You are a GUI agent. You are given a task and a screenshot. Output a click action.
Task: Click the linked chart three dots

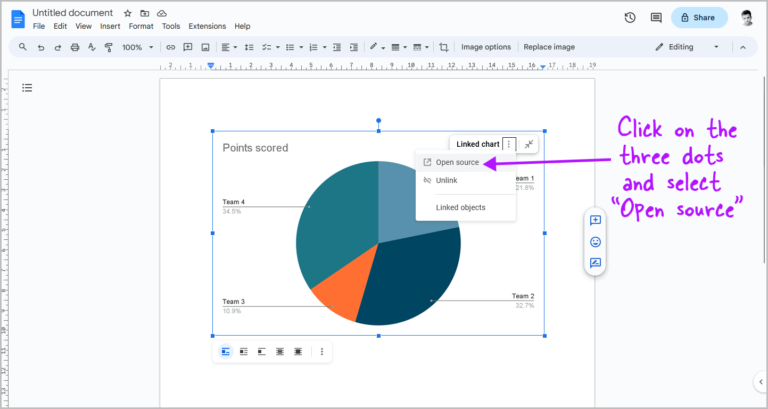pos(509,144)
